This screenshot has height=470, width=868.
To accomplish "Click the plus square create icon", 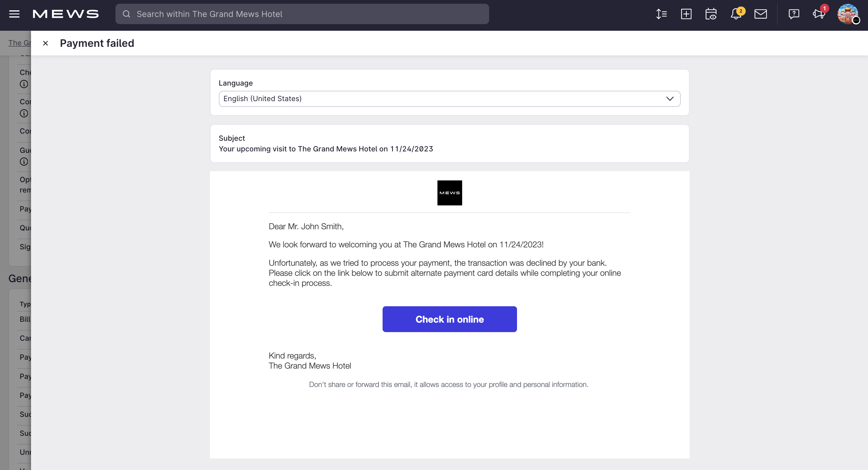I will [686, 14].
